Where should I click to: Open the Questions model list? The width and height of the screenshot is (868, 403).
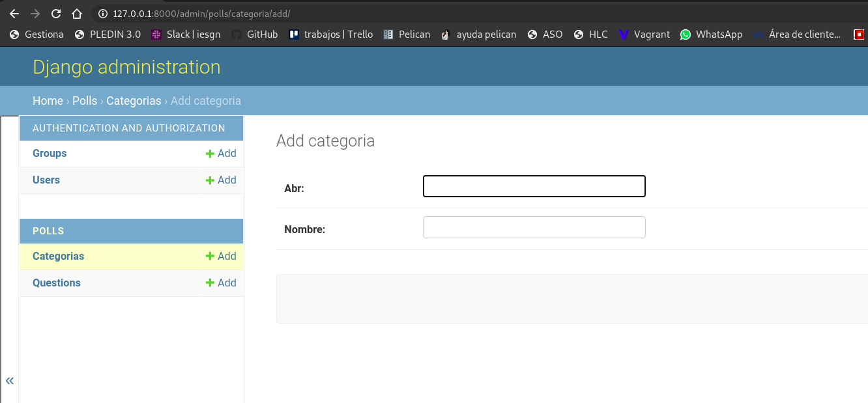[57, 283]
